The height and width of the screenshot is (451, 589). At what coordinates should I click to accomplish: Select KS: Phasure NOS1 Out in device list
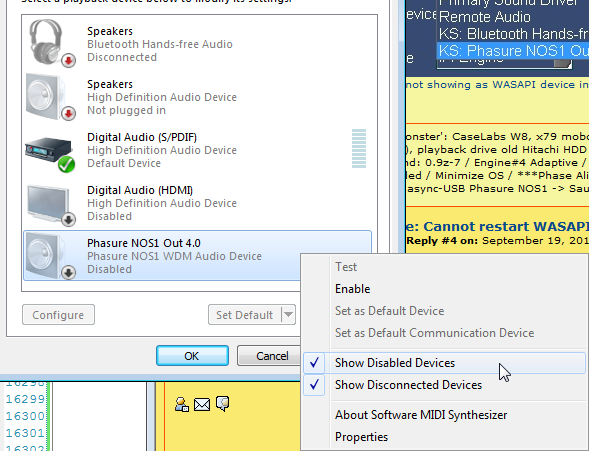click(513, 51)
